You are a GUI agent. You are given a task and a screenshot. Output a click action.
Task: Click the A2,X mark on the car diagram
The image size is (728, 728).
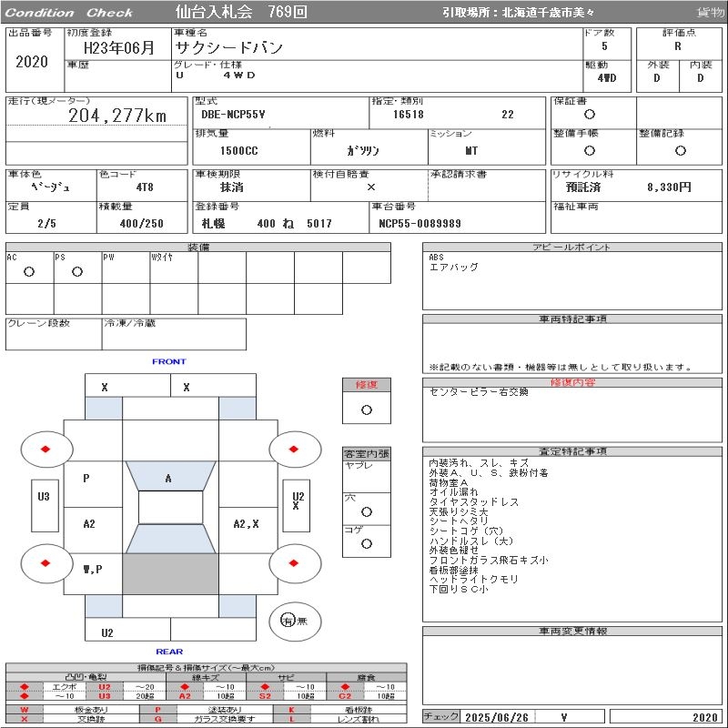coord(247,524)
